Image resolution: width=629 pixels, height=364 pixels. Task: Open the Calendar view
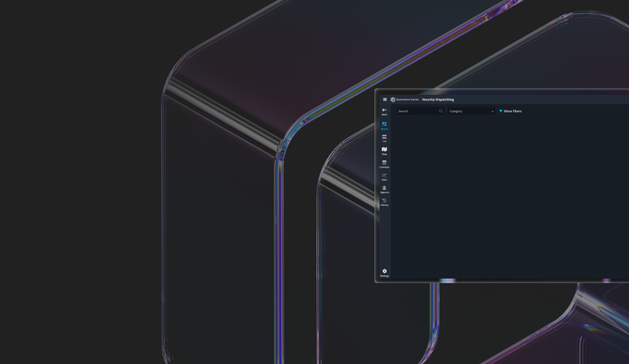[385, 164]
